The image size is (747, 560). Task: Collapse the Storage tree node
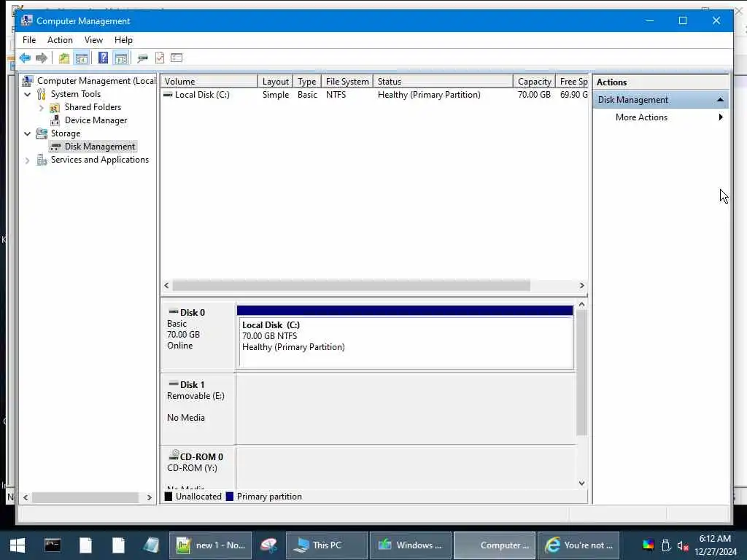(x=28, y=134)
